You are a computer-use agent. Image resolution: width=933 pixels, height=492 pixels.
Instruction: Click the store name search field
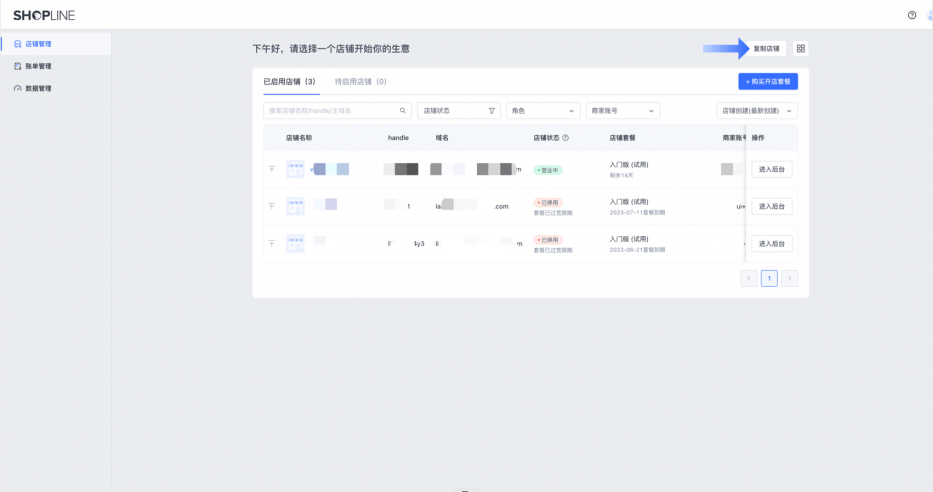click(330, 111)
